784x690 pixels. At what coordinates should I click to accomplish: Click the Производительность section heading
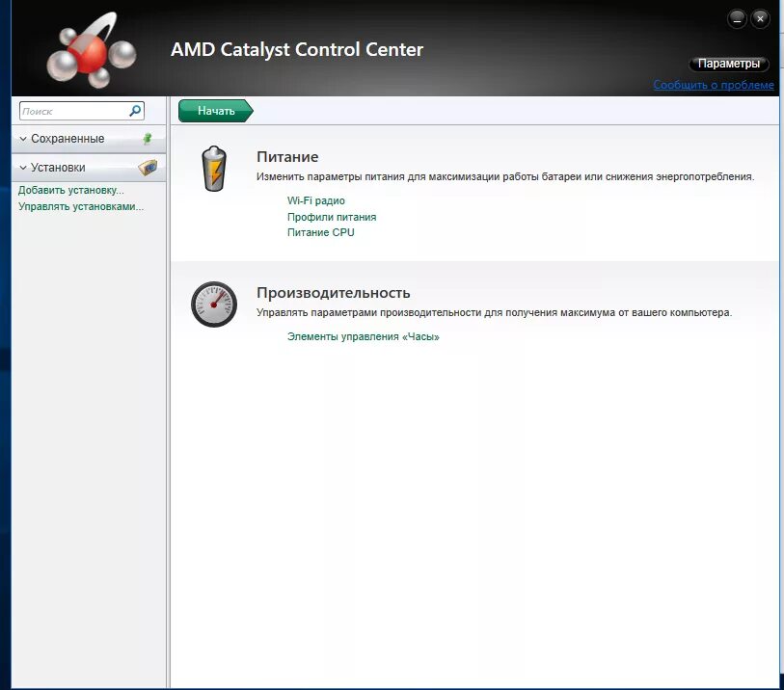[x=334, y=293]
